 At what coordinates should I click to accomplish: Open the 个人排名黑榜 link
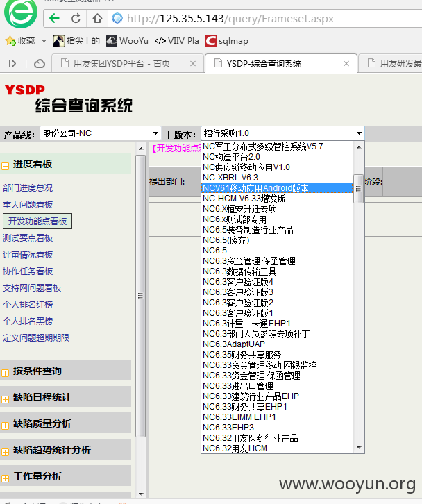click(x=28, y=321)
